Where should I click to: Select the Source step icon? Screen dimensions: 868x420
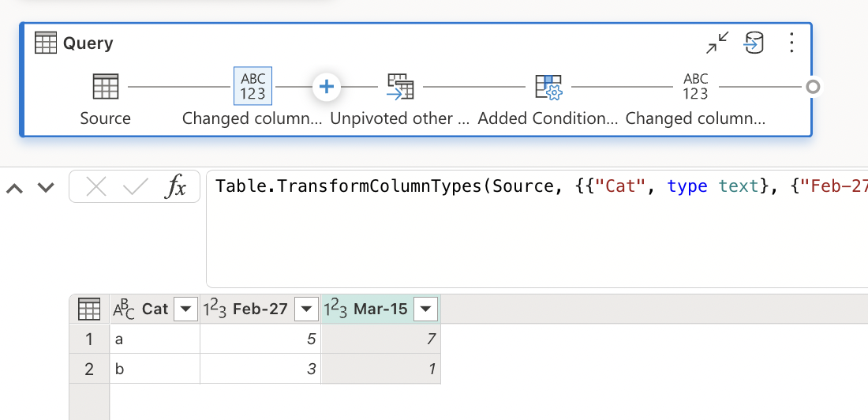105,86
